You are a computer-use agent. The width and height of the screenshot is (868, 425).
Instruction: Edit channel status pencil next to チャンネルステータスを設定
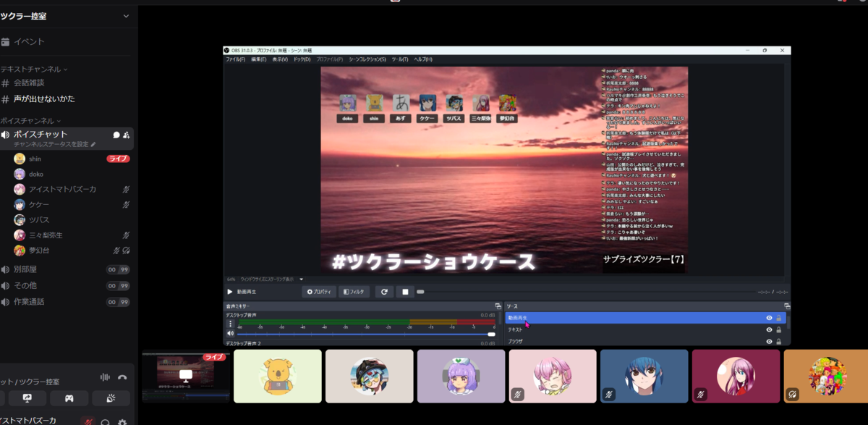click(x=93, y=144)
